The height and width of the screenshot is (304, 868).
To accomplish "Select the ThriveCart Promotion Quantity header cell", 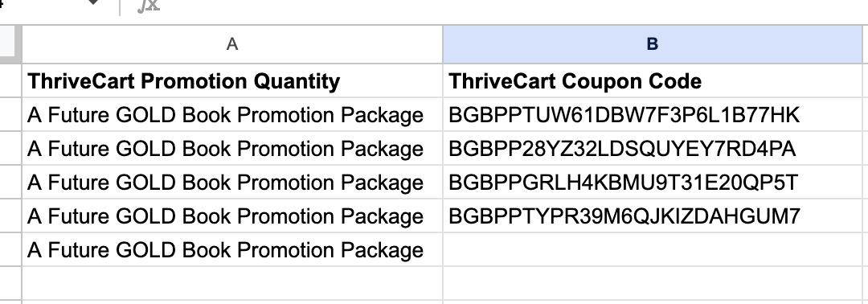I will (232, 81).
